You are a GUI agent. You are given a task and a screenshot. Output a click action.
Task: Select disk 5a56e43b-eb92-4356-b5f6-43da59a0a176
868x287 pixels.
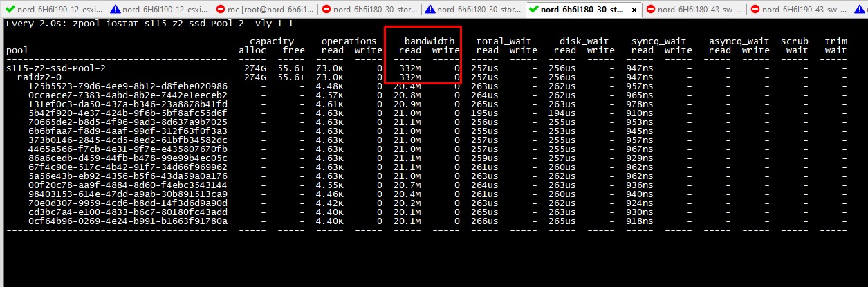tap(127, 176)
